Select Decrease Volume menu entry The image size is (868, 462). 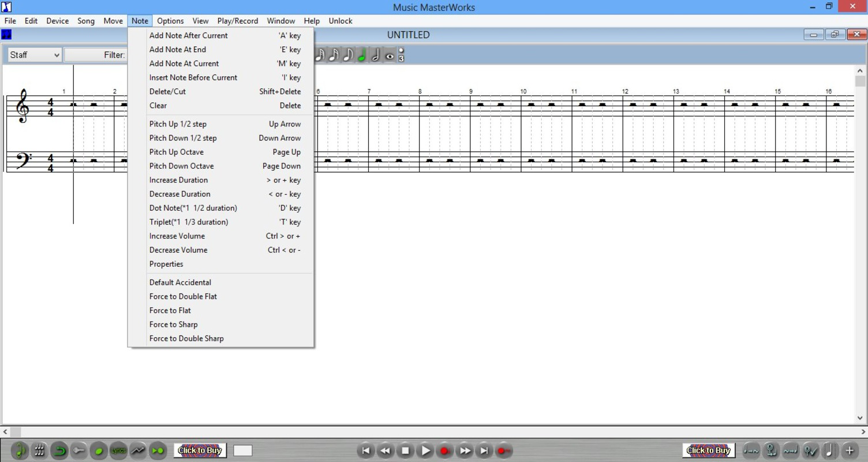pos(220,250)
